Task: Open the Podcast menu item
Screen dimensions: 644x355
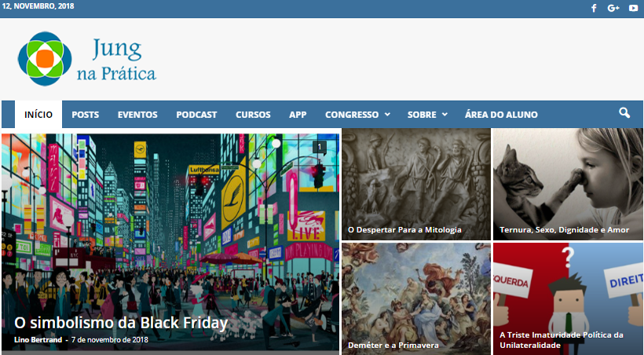Action: point(196,115)
